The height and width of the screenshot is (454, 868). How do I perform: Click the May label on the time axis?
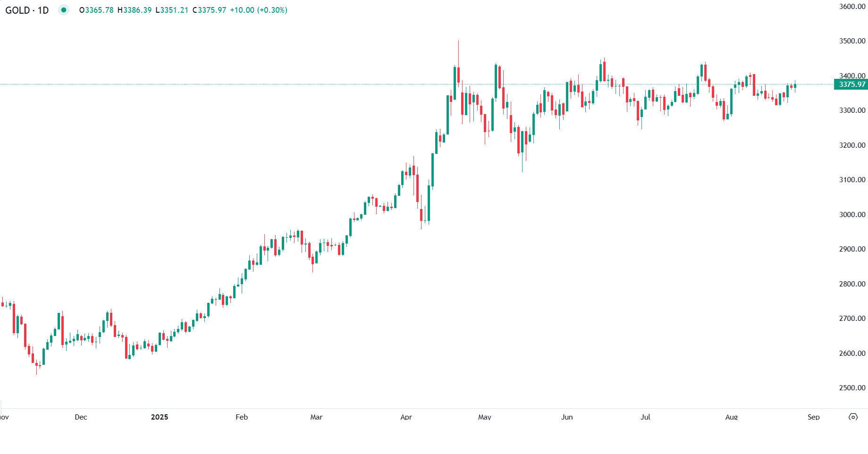[485, 417]
